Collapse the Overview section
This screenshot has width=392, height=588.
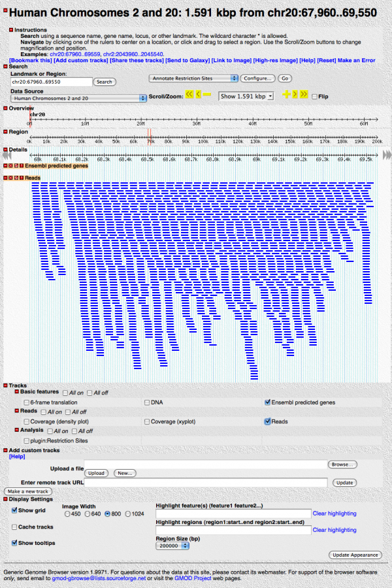tap(6, 108)
